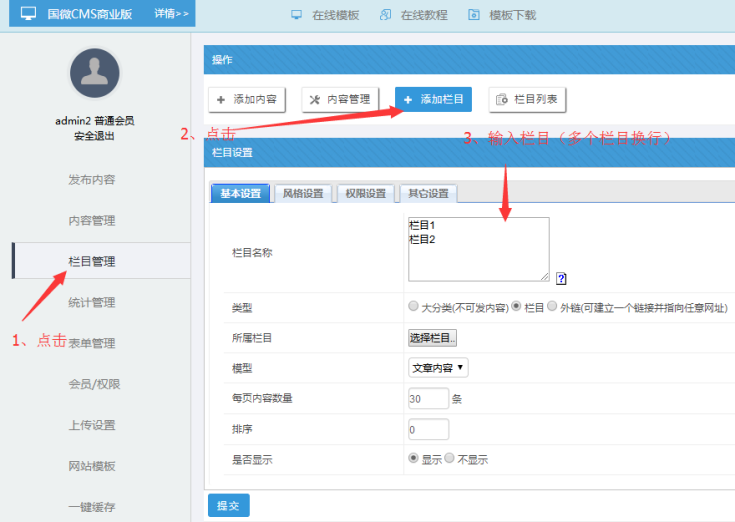Click the 安全退出 logout link
The width and height of the screenshot is (735, 522).
95,136
